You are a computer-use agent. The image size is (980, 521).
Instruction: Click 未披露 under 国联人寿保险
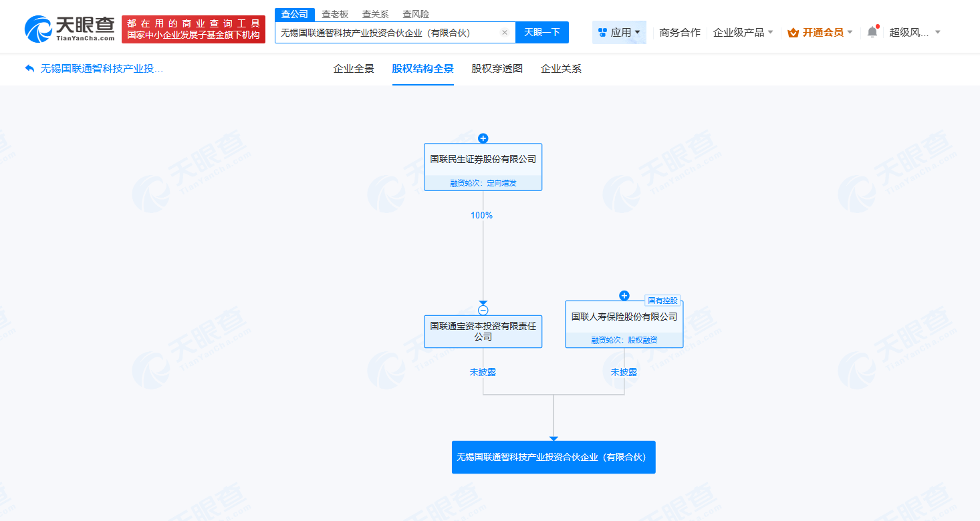[624, 372]
